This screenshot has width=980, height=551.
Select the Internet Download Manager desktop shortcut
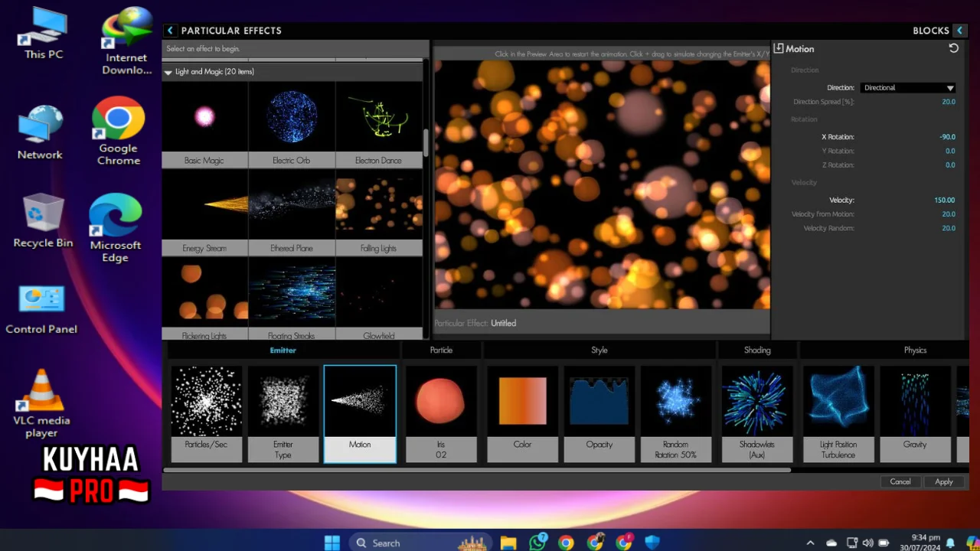coord(126,42)
